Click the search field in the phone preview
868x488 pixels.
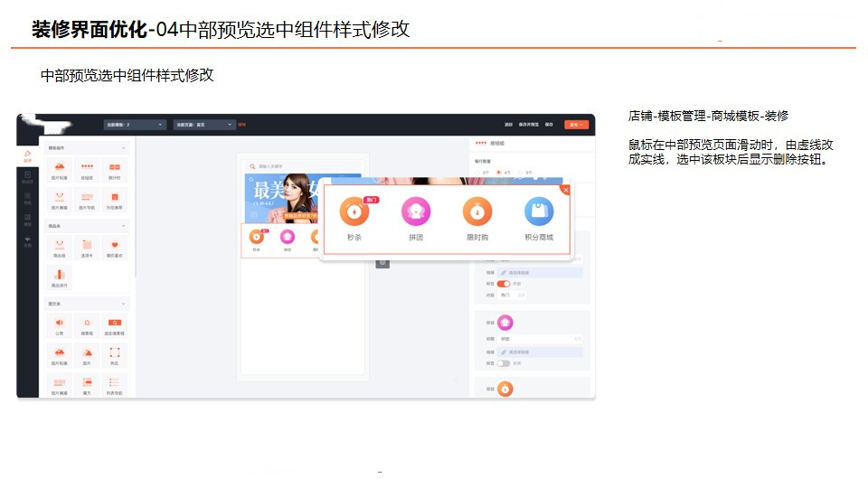click(x=303, y=166)
